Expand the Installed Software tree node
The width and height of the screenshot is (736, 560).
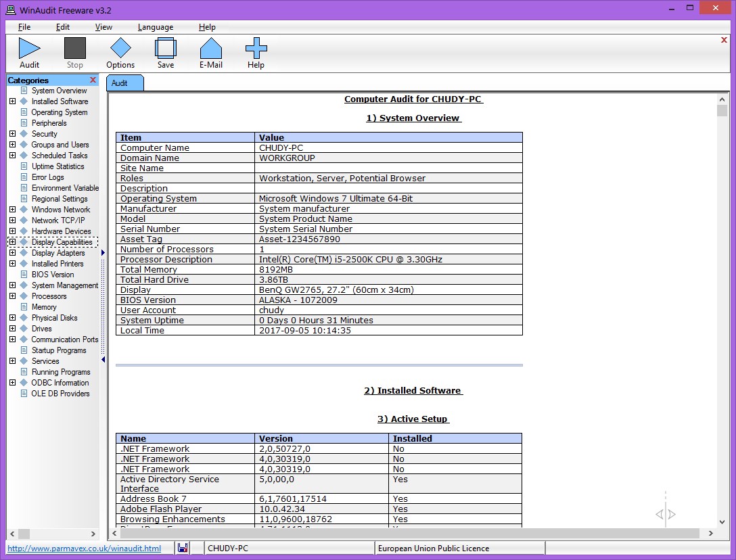click(x=12, y=101)
